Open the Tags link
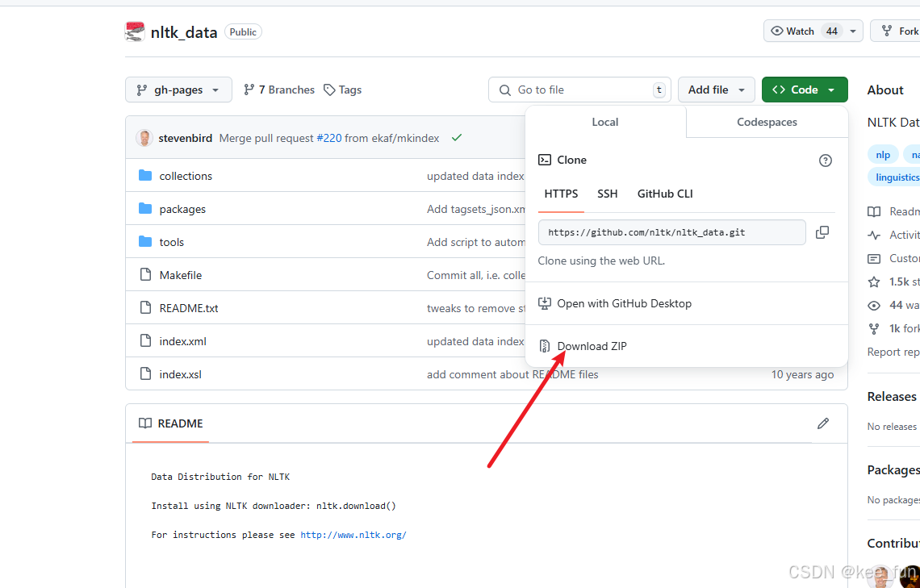 pos(343,90)
